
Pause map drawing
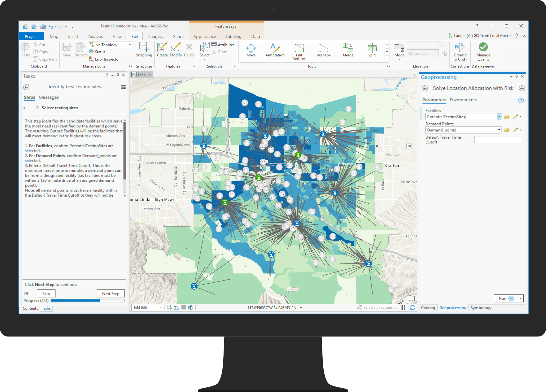403,308
